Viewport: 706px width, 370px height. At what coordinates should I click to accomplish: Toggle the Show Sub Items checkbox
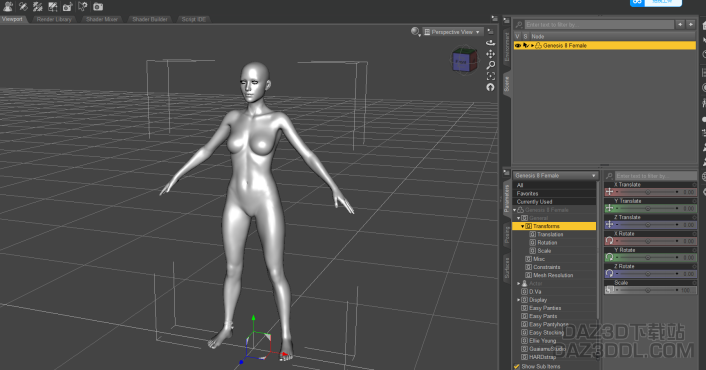tap(516, 366)
